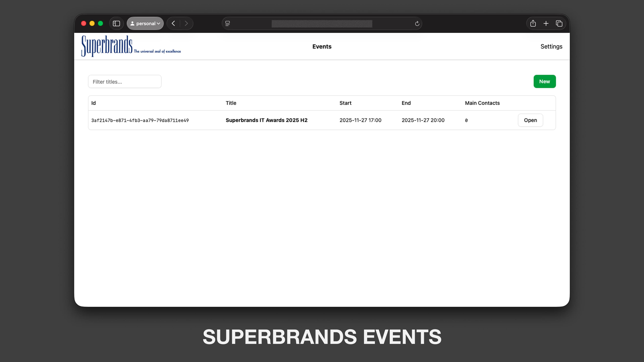This screenshot has width=644, height=362.
Task: Click the Main Contacts column header
Action: [x=482, y=103]
